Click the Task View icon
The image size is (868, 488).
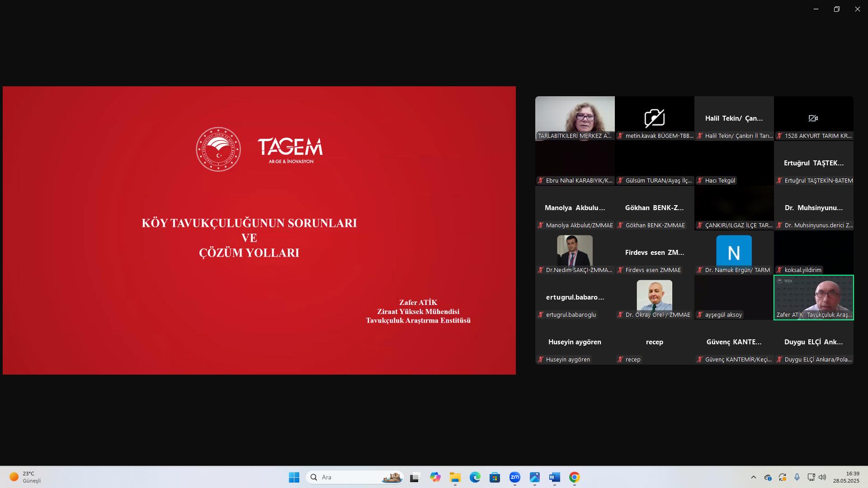pyautogui.click(x=415, y=477)
